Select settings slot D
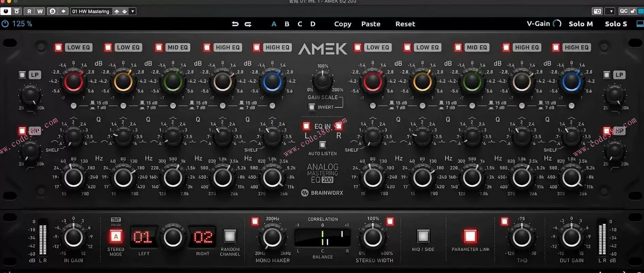 point(313,24)
